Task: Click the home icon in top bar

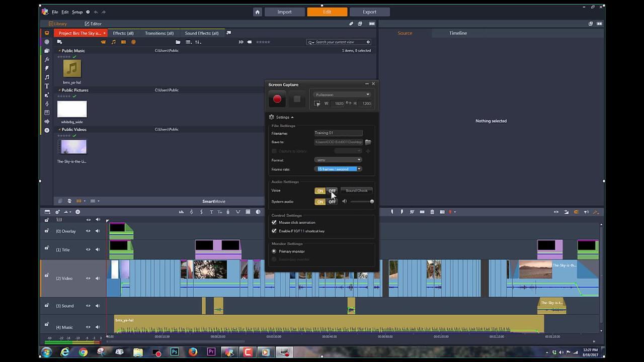Action: (258, 12)
